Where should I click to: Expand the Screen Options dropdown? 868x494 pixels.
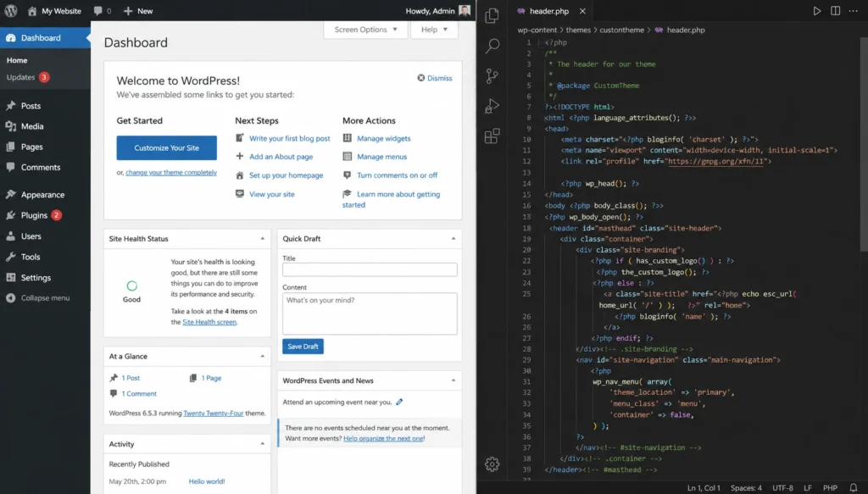365,30
